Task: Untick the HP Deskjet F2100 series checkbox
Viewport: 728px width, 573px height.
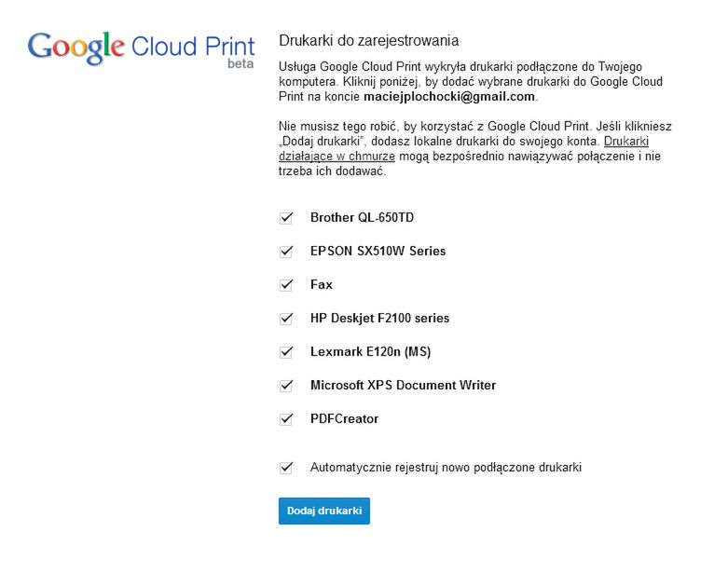Action: coord(286,319)
